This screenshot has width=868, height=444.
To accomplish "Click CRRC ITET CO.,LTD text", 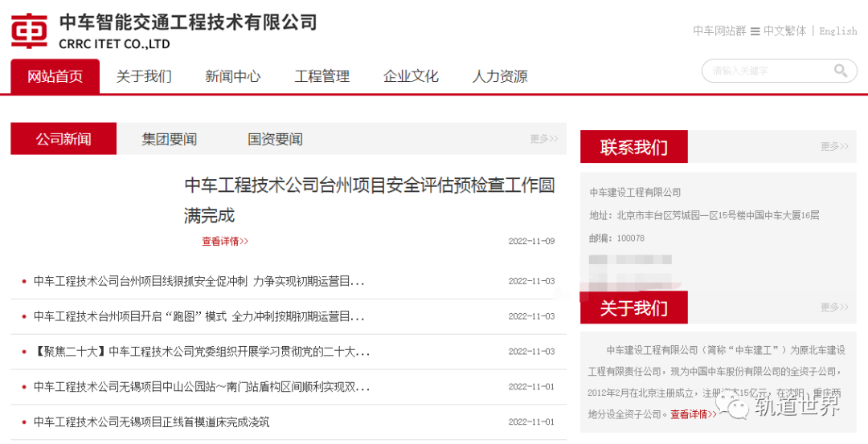I will (115, 43).
